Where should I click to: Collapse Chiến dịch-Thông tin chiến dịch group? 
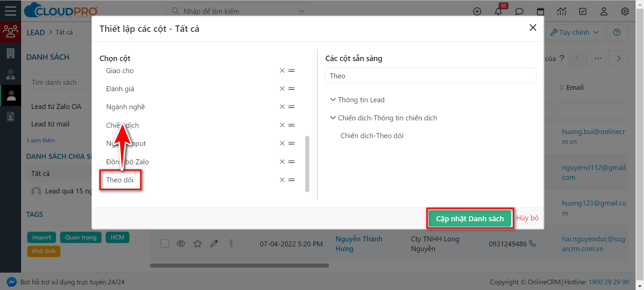[x=333, y=118]
